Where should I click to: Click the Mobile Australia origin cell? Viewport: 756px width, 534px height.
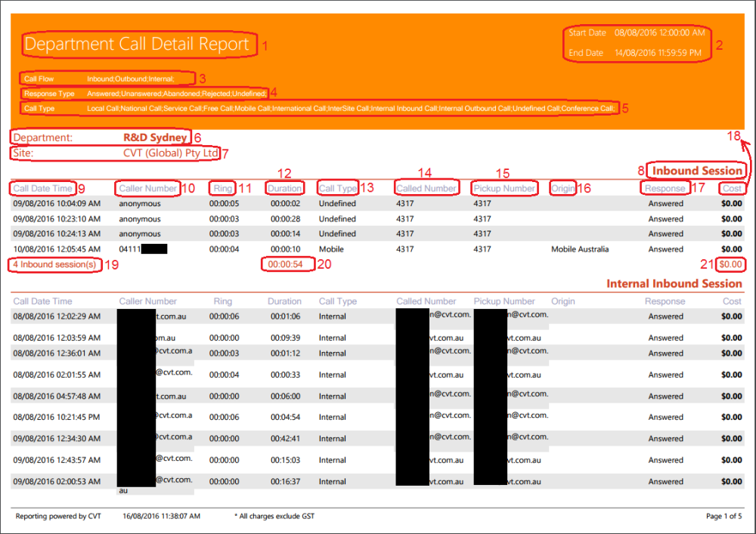[x=580, y=249]
